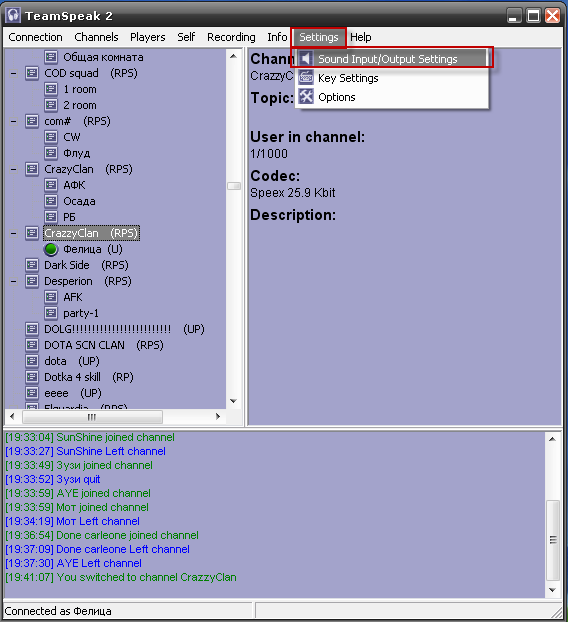
Task: Open the Help menu
Action: [361, 37]
